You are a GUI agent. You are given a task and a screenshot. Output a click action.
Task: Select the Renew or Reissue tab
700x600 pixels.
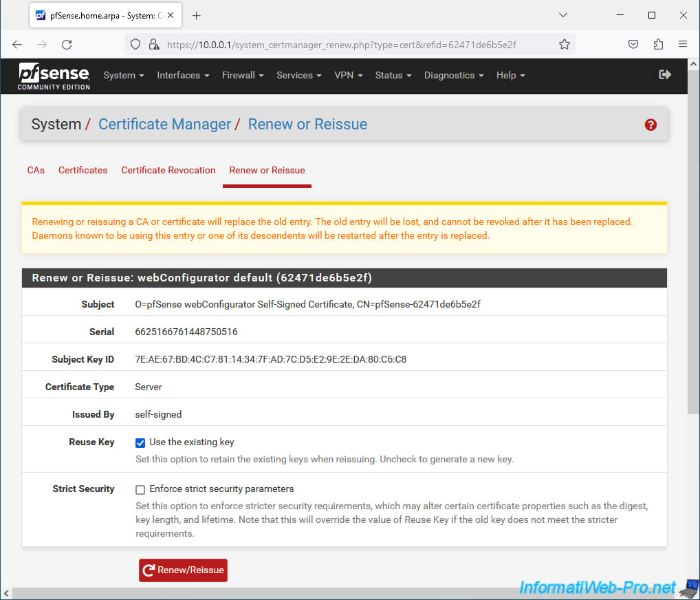click(x=267, y=170)
